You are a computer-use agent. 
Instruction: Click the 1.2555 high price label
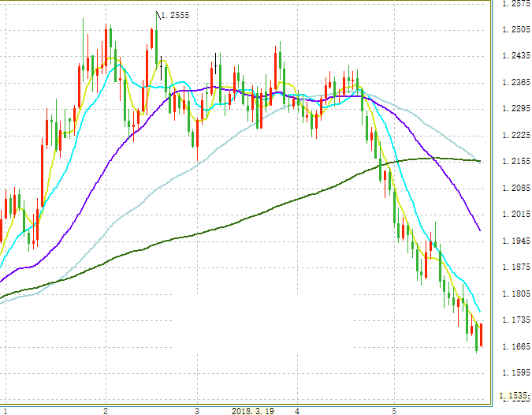(x=176, y=15)
